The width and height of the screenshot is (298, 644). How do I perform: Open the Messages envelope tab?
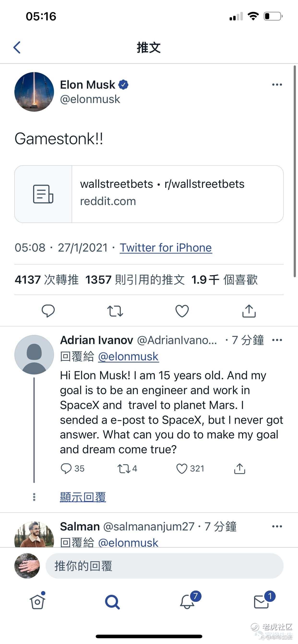[261, 602]
